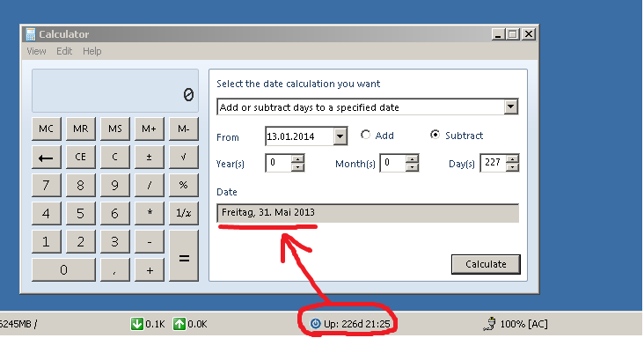Click the MR memory recall button
Image resolution: width=644 pixels, height=338 pixels.
tap(81, 129)
